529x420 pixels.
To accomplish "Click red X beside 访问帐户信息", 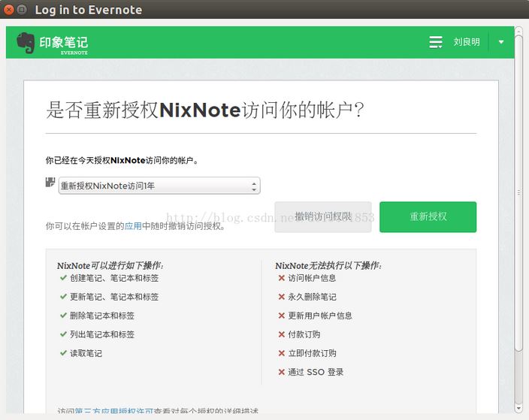I will coord(281,278).
